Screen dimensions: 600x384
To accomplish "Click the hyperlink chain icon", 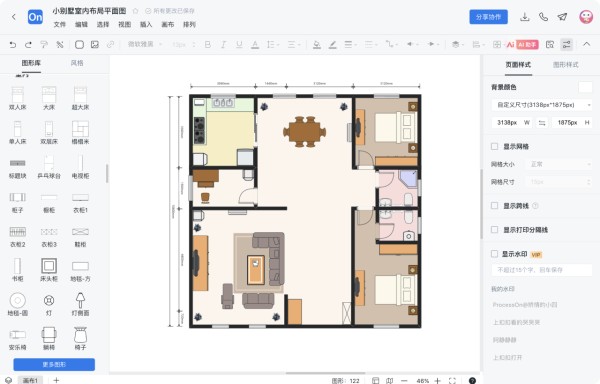I will [x=110, y=45].
